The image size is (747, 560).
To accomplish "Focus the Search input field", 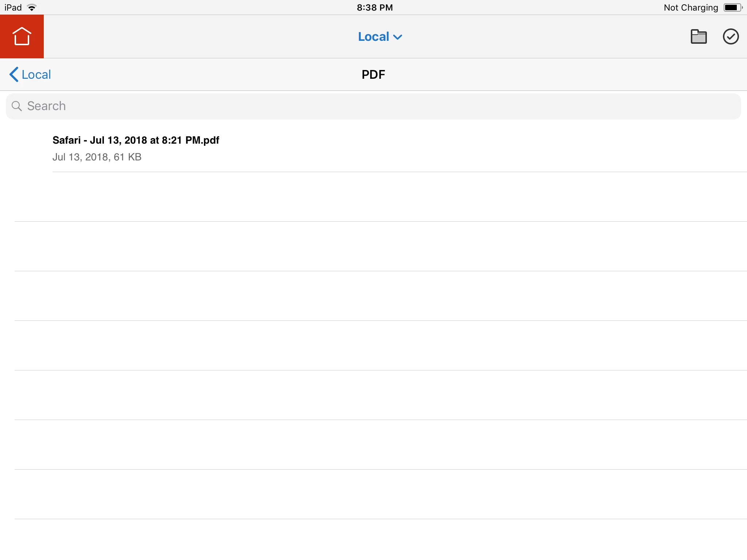I will click(373, 106).
